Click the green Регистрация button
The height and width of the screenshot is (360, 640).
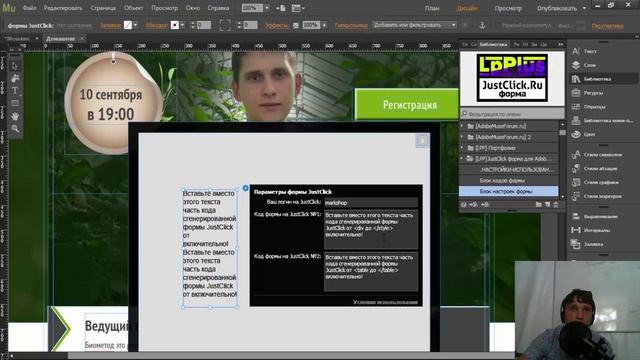(407, 104)
